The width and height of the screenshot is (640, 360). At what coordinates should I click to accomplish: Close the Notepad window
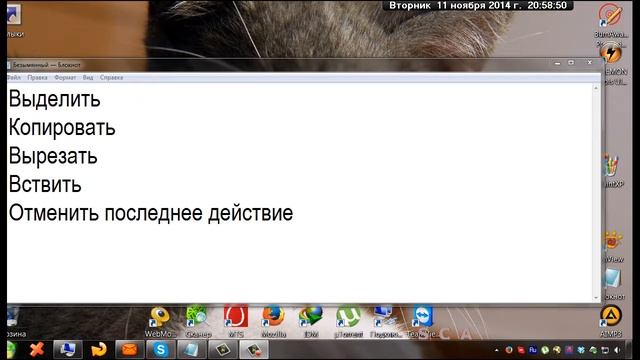pos(590,62)
